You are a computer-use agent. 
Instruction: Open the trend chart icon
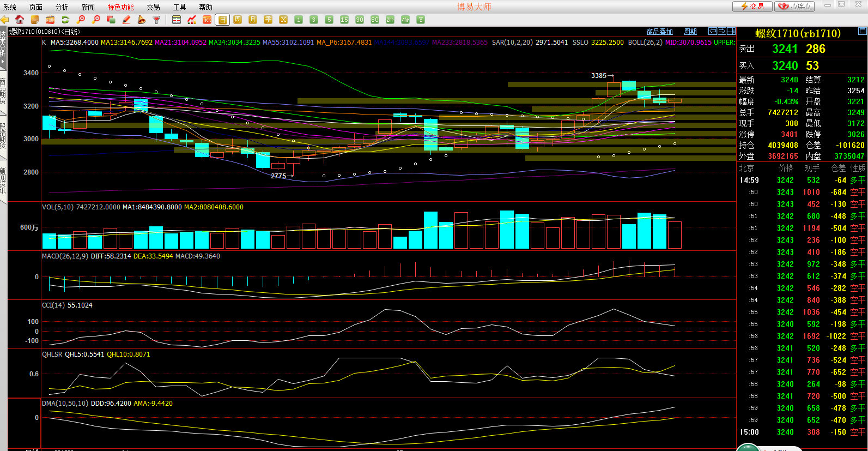pos(192,20)
